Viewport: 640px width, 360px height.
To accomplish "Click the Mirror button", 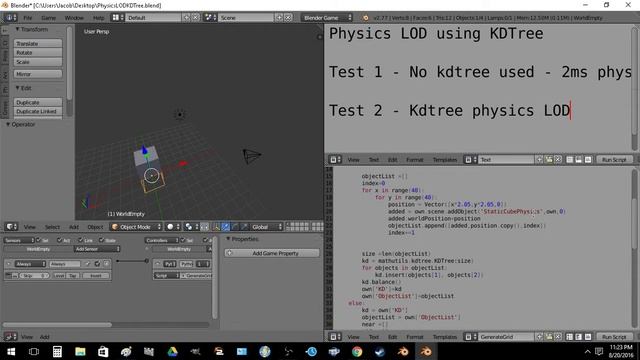I will click(38, 74).
